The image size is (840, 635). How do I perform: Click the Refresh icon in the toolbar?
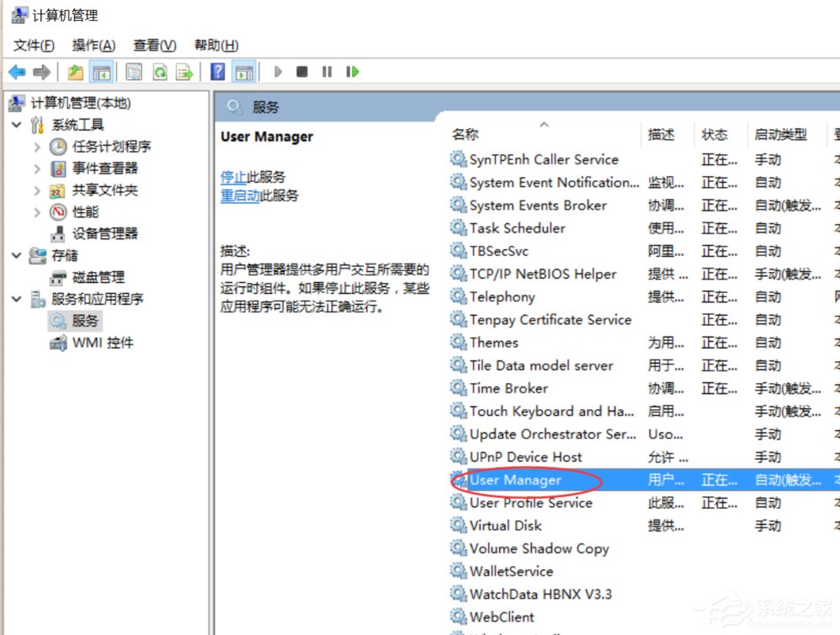click(x=161, y=72)
